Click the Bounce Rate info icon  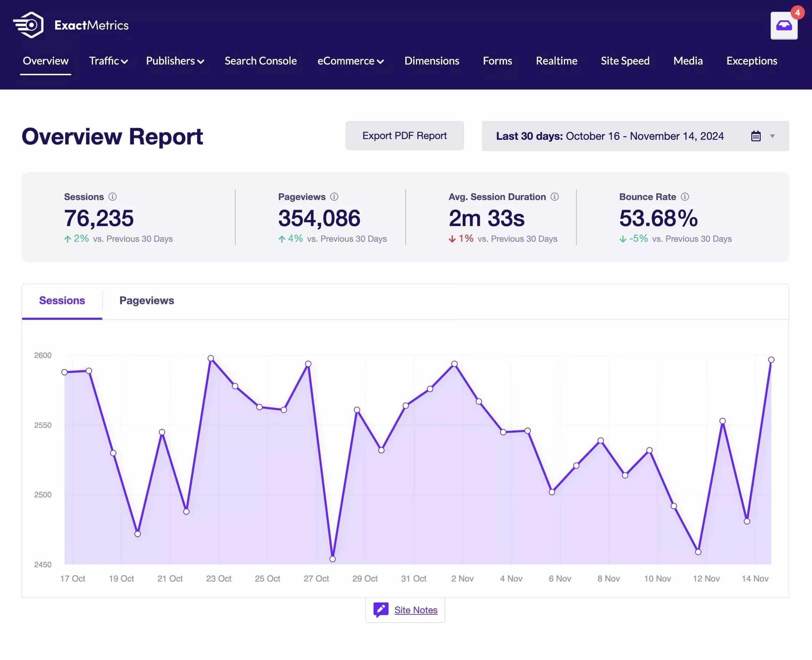coord(685,196)
